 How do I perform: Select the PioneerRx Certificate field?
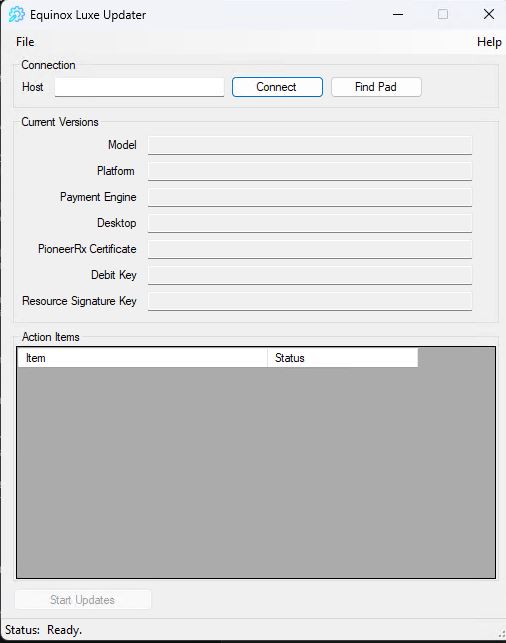point(310,249)
